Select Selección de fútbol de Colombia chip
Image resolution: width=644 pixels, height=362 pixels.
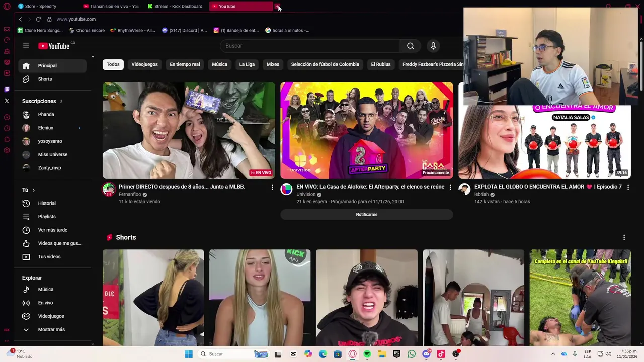click(325, 64)
